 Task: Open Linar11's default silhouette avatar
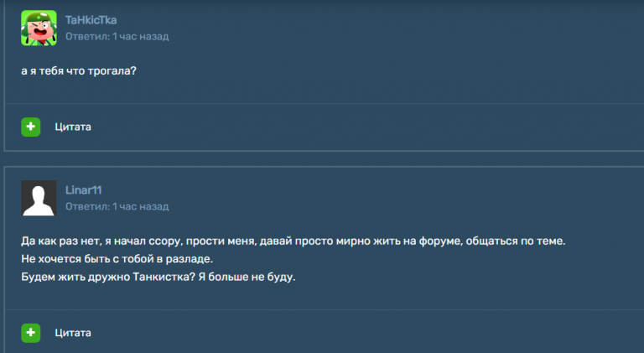(39, 198)
